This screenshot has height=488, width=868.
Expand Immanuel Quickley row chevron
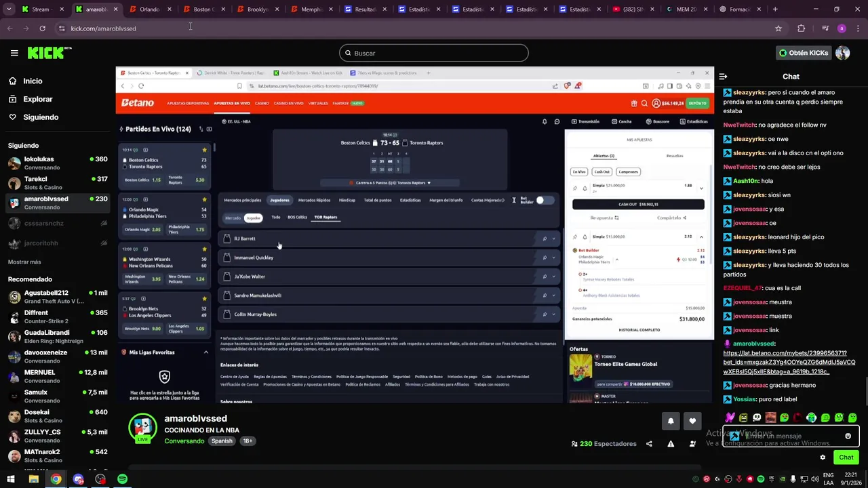point(553,258)
